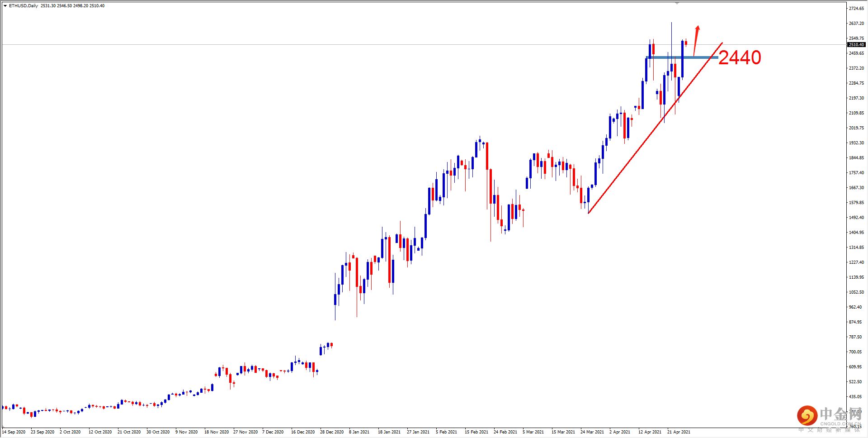Click the 1404.95 price scale label
This screenshot has width=868, height=438.
click(x=856, y=233)
